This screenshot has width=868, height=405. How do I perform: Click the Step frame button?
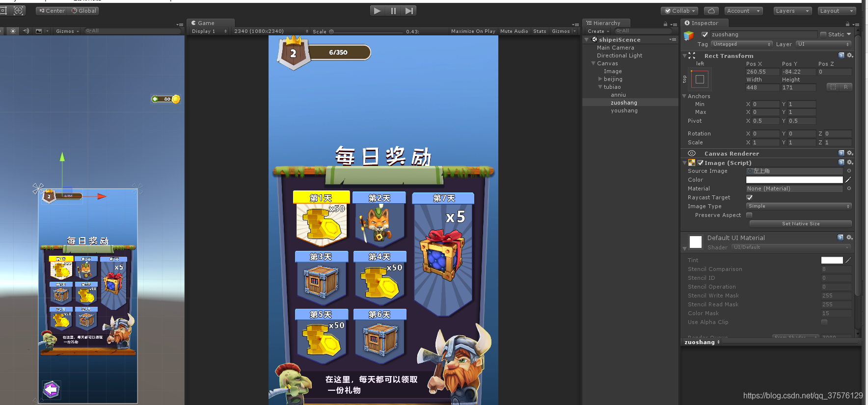tap(409, 11)
